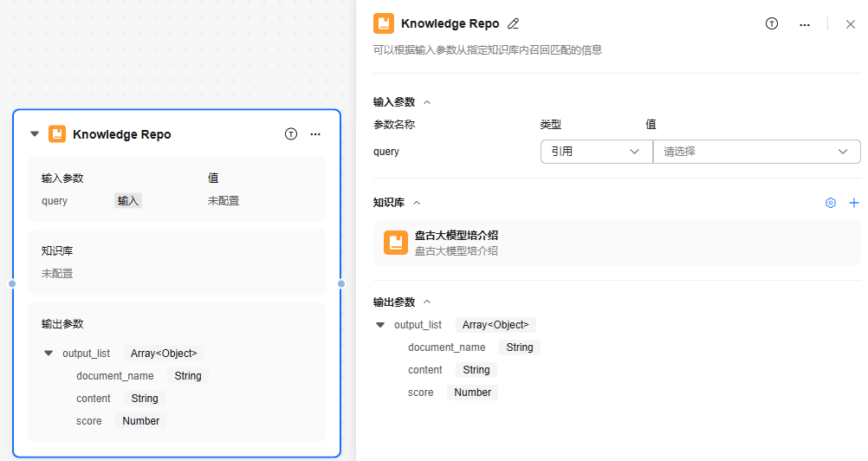Click the orange Knowledge Repo icon on node card
The height and width of the screenshot is (461, 868).
[x=57, y=134]
